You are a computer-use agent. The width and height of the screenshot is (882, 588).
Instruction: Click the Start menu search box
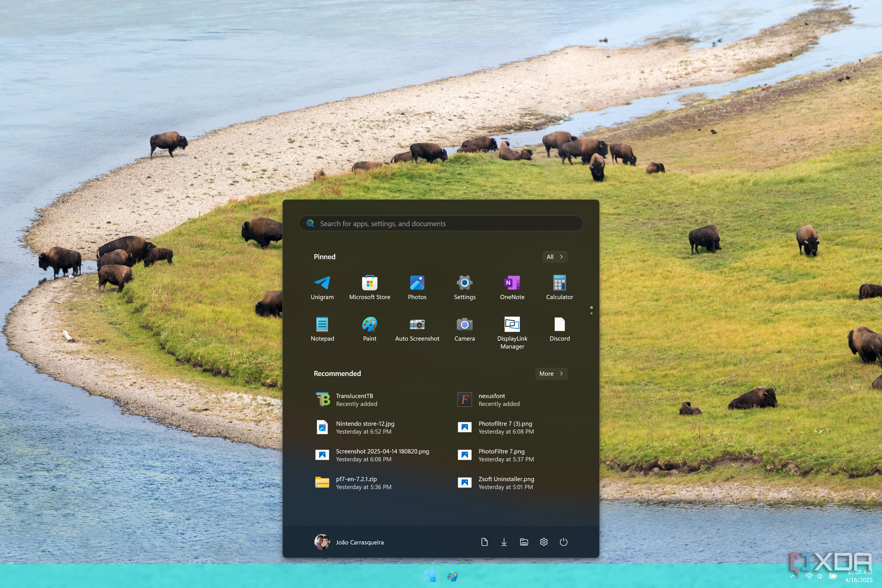441,224
